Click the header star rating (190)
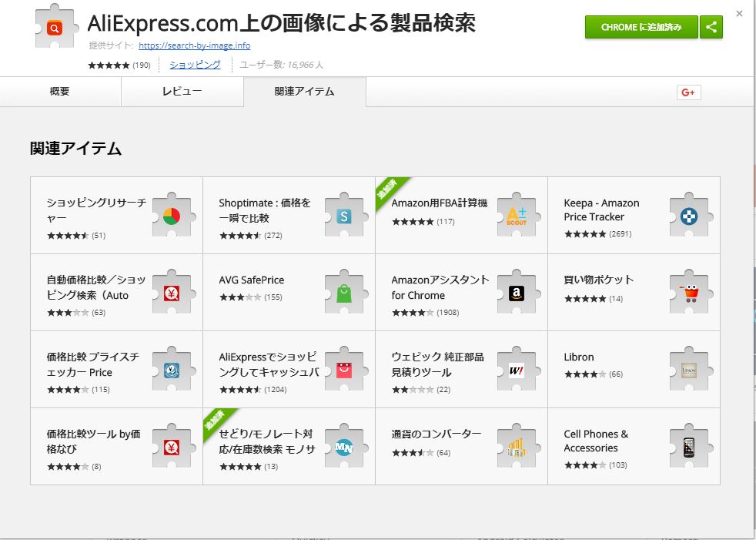The height and width of the screenshot is (540, 756). tap(119, 65)
